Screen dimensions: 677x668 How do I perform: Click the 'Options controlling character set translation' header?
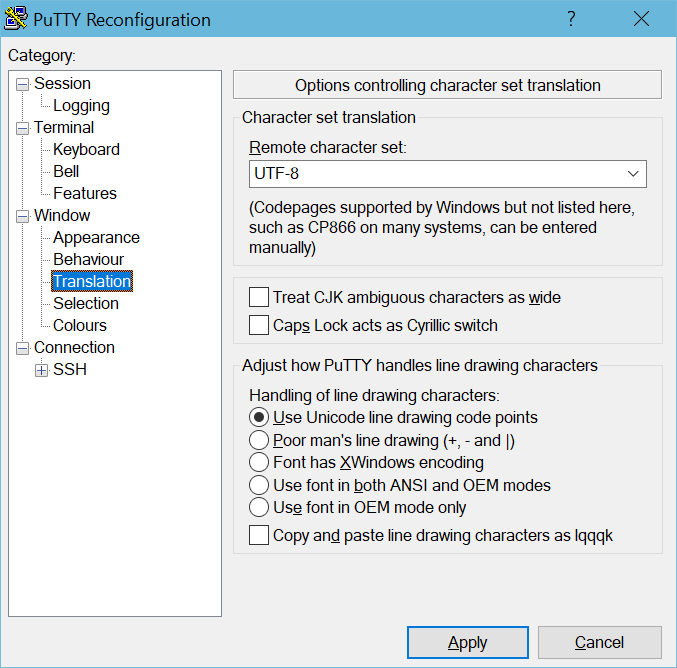[447, 85]
